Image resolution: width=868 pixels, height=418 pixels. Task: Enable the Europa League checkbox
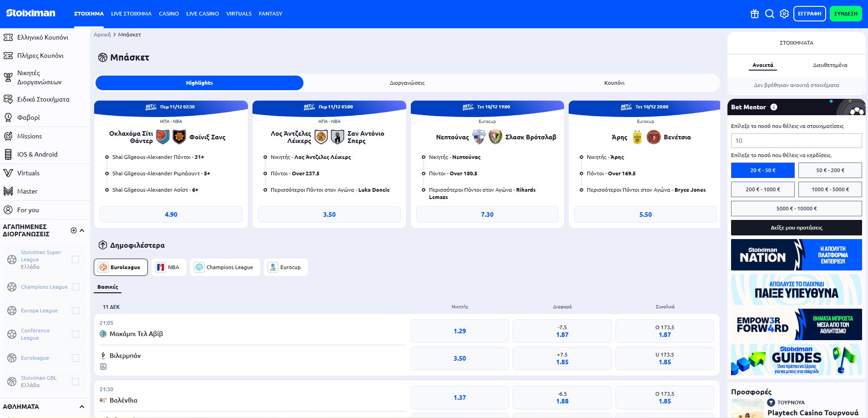[x=76, y=311]
